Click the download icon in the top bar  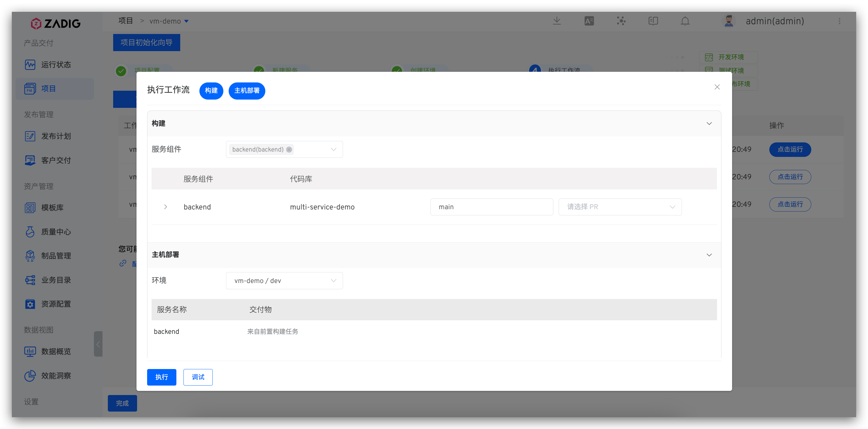(557, 21)
